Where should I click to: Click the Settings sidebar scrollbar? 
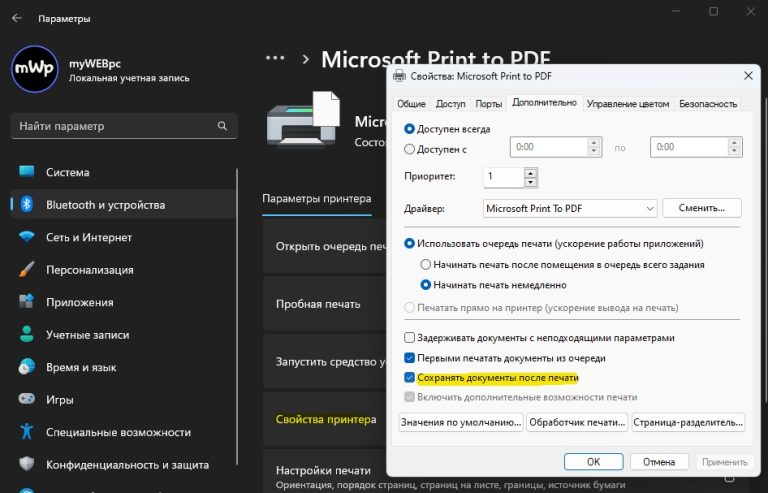(237, 316)
